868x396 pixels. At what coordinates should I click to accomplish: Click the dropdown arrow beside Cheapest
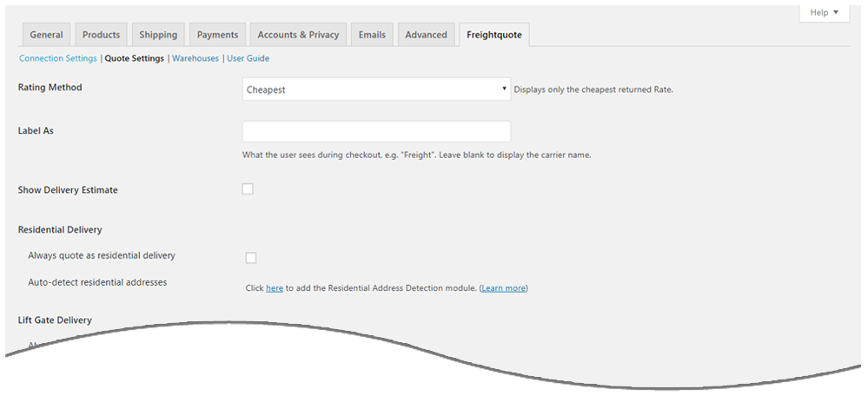504,89
